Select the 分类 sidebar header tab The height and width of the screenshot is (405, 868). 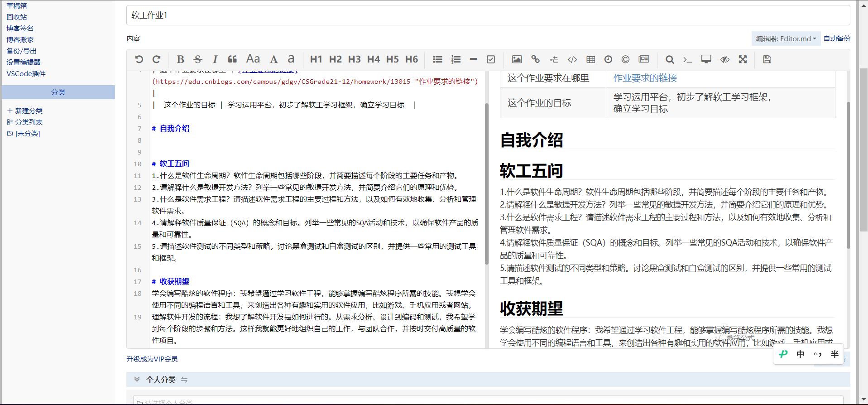point(58,92)
